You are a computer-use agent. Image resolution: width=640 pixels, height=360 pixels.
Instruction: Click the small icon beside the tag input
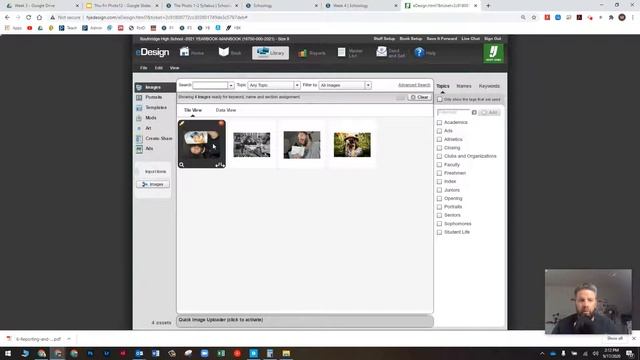tap(474, 112)
